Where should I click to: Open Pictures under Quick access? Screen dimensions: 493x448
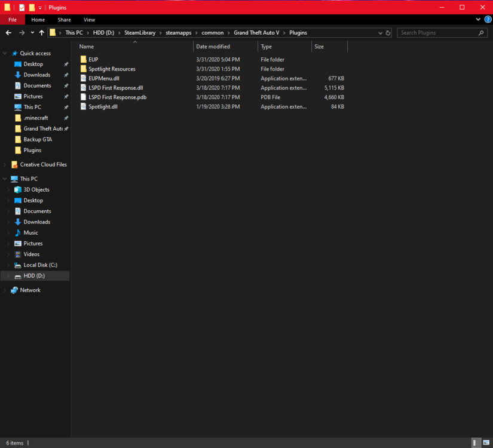click(33, 96)
